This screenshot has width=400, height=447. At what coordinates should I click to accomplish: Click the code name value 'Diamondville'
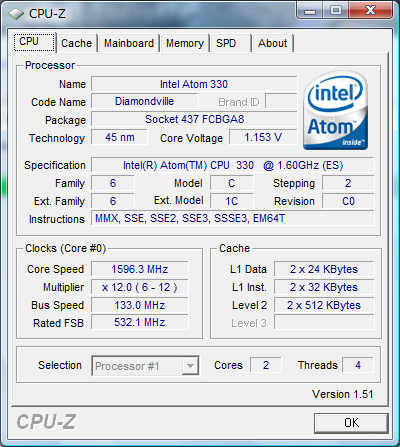pos(144,101)
